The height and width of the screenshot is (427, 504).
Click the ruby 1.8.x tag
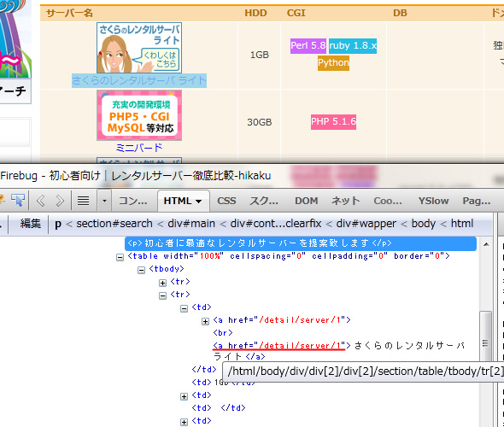pyautogui.click(x=353, y=45)
